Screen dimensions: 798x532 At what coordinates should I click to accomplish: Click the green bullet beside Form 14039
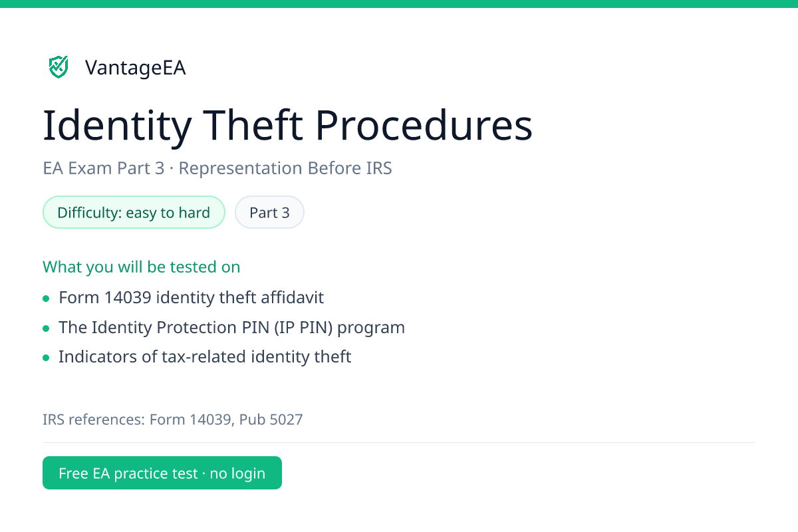(x=46, y=299)
